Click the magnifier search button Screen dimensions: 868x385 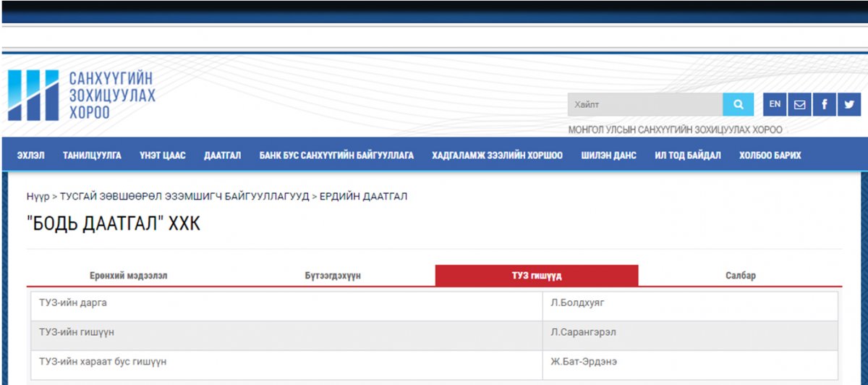(x=738, y=104)
